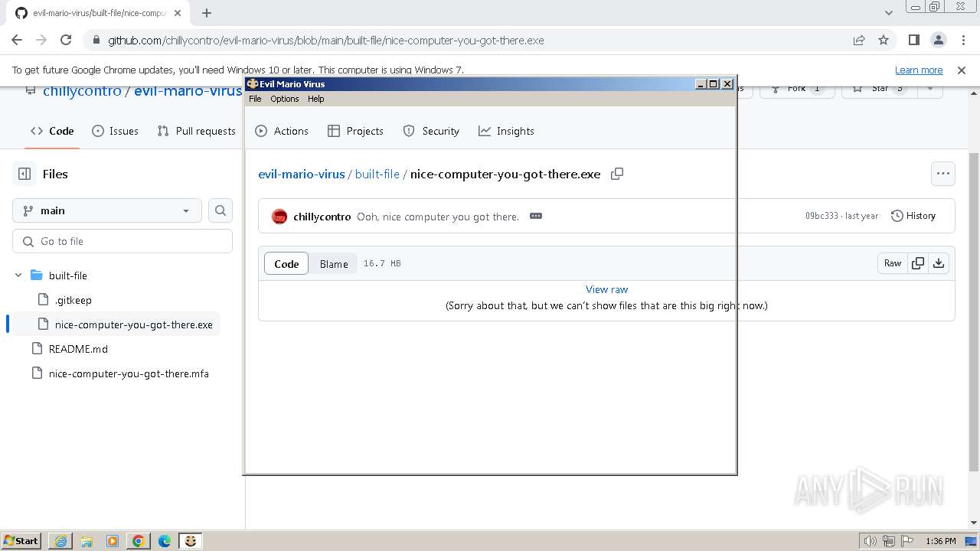Open more file actions ellipsis button
The height and width of the screenshot is (551, 980).
coord(943,174)
